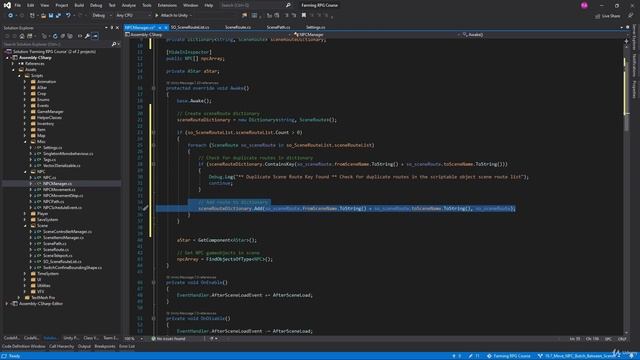Open the Any CPU platform dropdown
The height and width of the screenshot is (360, 640).
tap(133, 16)
